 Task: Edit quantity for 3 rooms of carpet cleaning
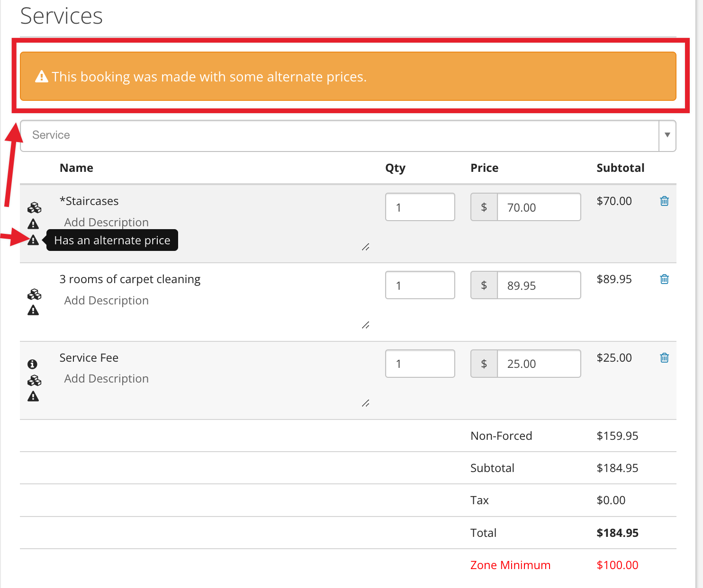[x=420, y=285]
